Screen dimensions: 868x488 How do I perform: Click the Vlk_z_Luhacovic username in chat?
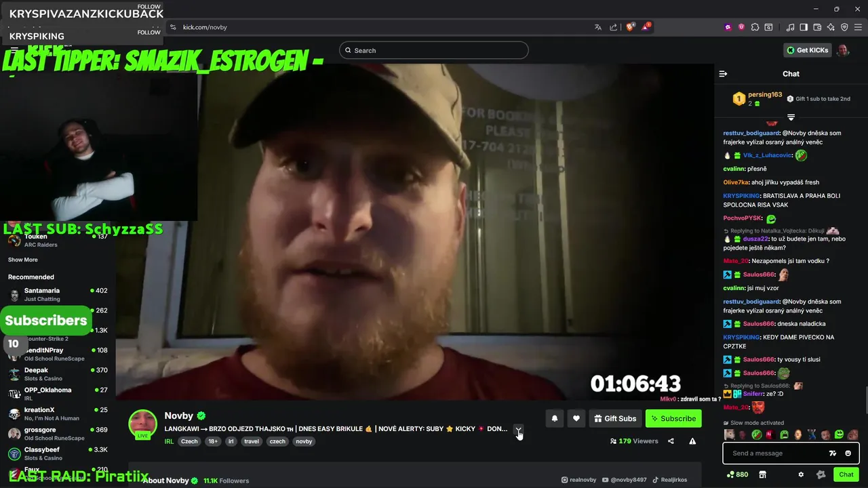coord(768,155)
